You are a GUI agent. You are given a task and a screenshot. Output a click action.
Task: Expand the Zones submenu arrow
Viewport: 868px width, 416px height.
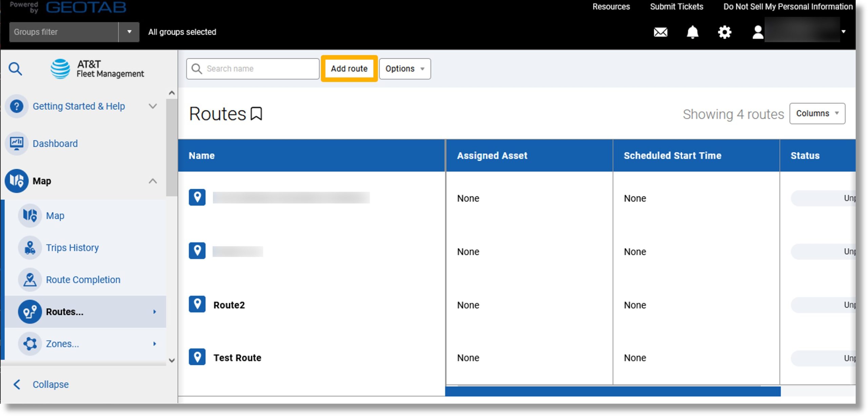point(155,343)
